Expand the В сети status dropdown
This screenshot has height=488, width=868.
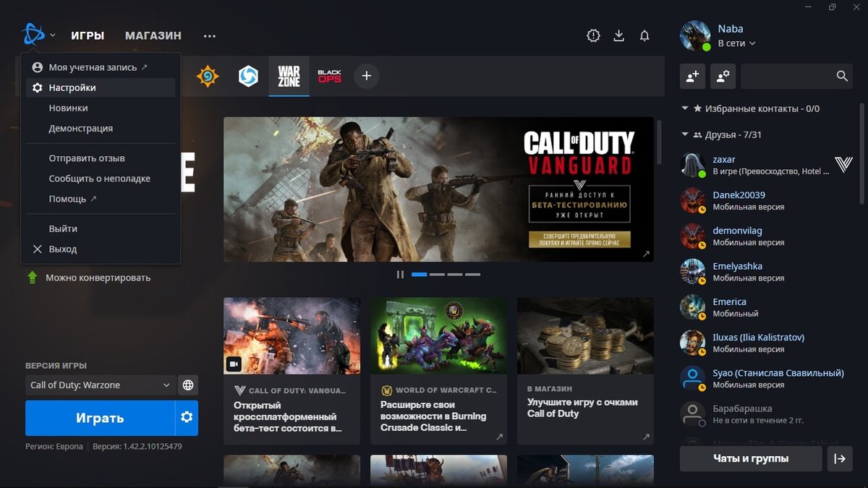(736, 43)
